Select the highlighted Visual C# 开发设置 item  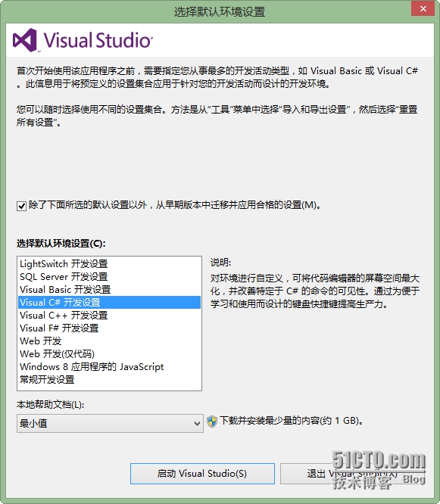[x=109, y=303]
